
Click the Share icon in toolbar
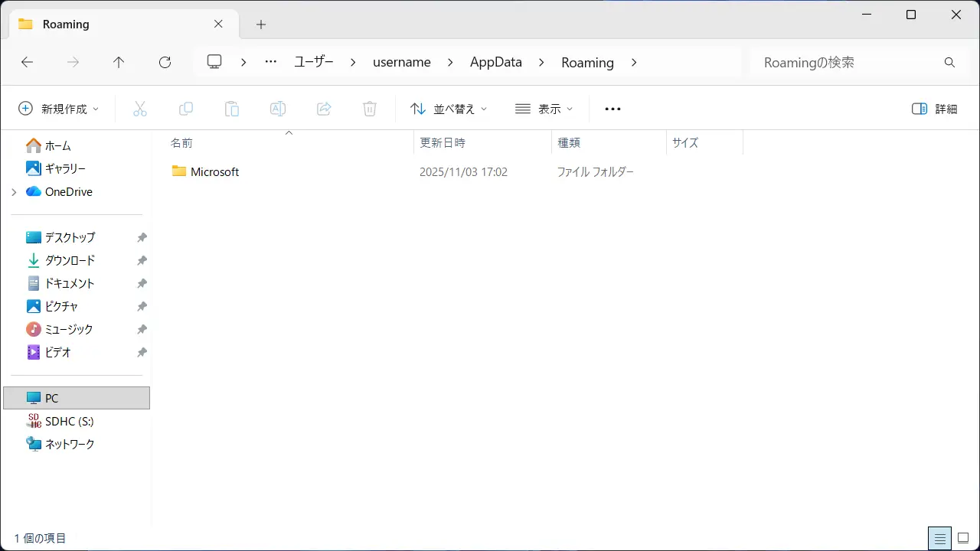(324, 109)
